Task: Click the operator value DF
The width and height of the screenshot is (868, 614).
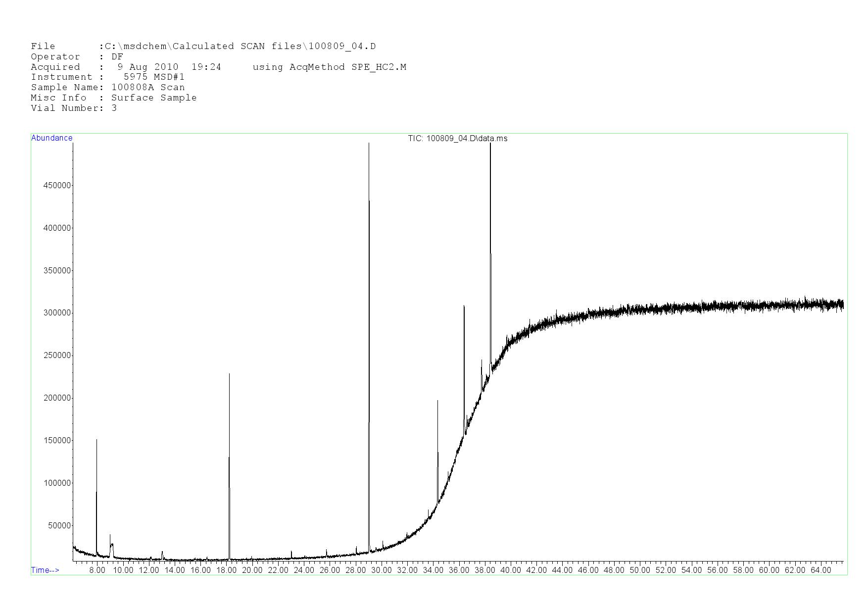Action: [x=117, y=57]
